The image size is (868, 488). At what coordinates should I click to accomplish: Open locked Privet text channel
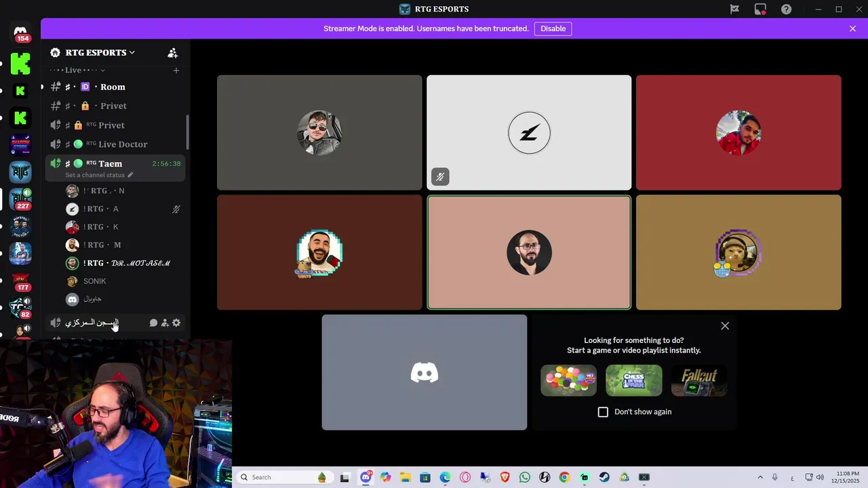[115, 106]
